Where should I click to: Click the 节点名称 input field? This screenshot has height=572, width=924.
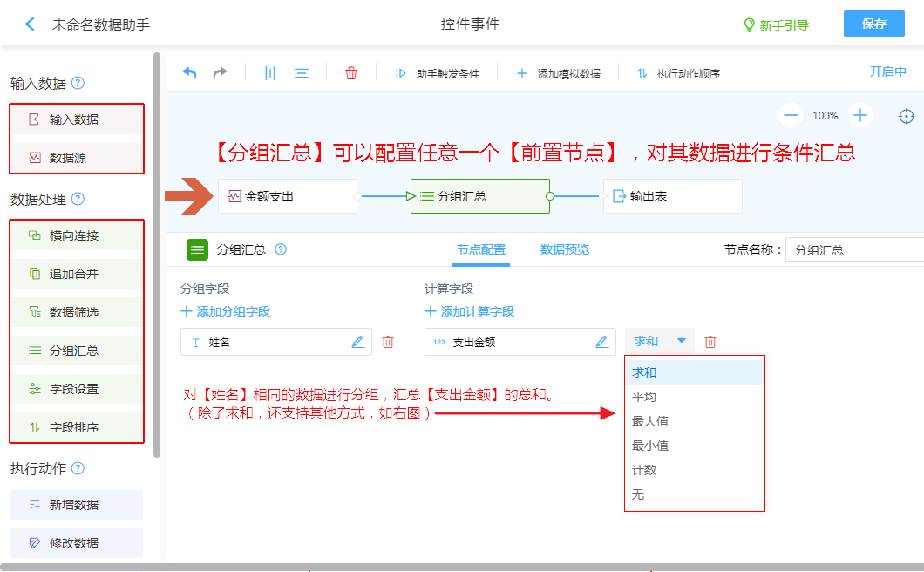[x=854, y=250]
